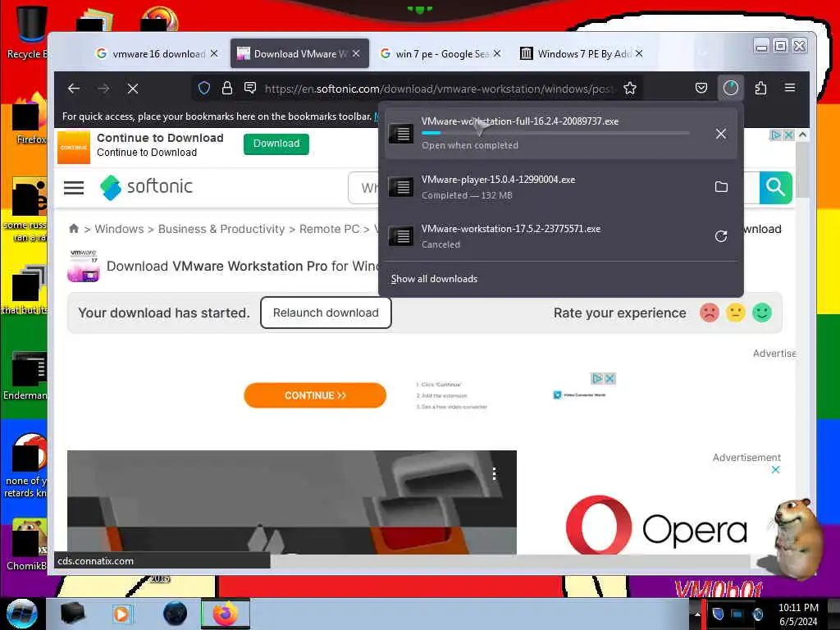840x630 pixels.
Task: Cancel the VMware-workstation-full-16.2.4 download
Action: click(721, 134)
